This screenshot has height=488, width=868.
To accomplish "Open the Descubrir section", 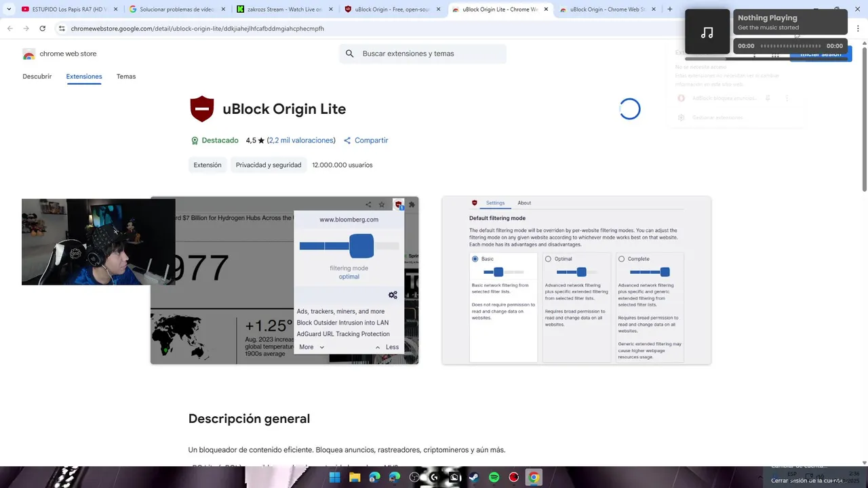I will [37, 77].
